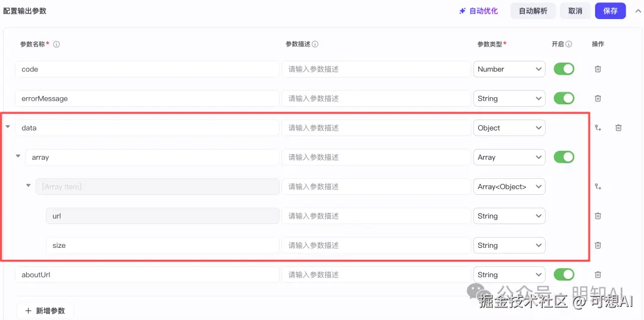Open Array<Object> type dropdown

509,187
